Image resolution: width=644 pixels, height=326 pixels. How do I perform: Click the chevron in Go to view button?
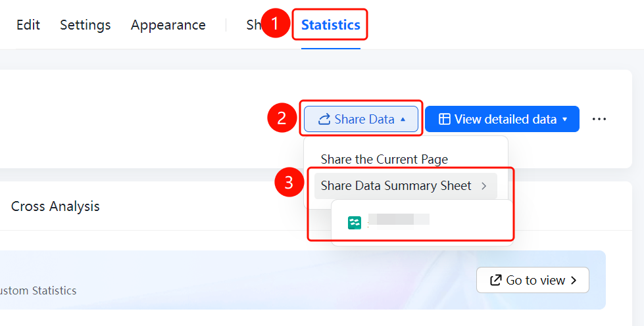tap(574, 280)
